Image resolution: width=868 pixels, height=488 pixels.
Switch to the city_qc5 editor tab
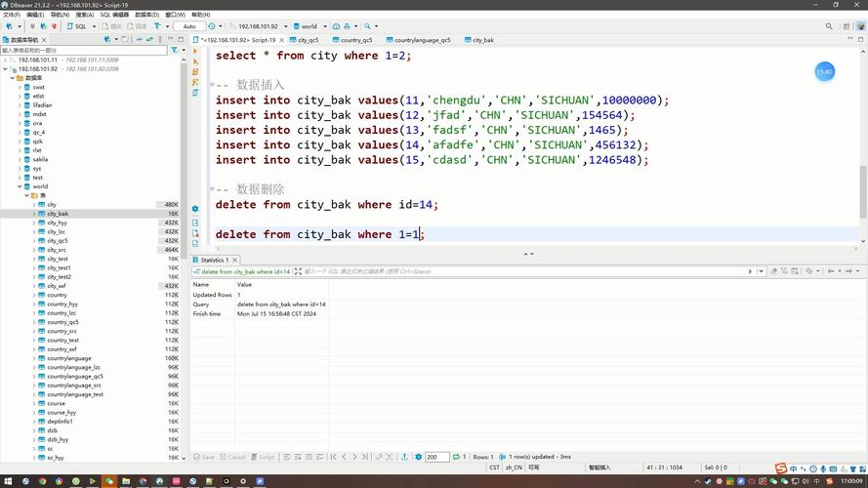(x=304, y=40)
